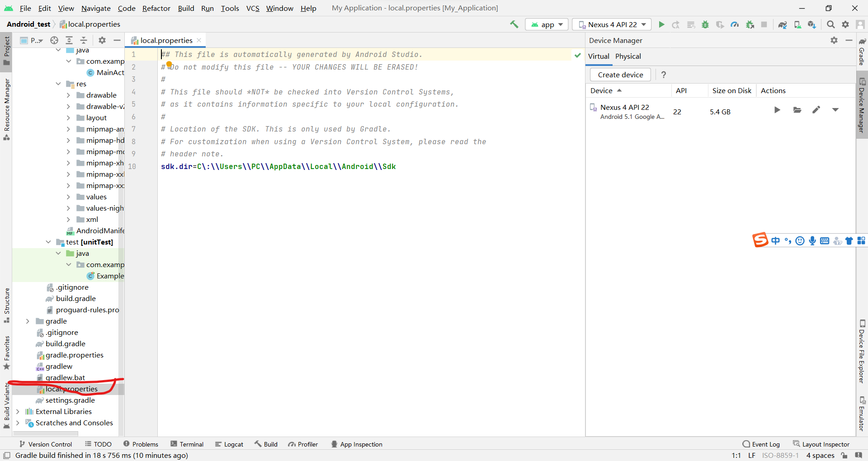This screenshot has height=461, width=868.
Task: Open the Nexus 4 API 22 device dropdown
Action: [612, 24]
